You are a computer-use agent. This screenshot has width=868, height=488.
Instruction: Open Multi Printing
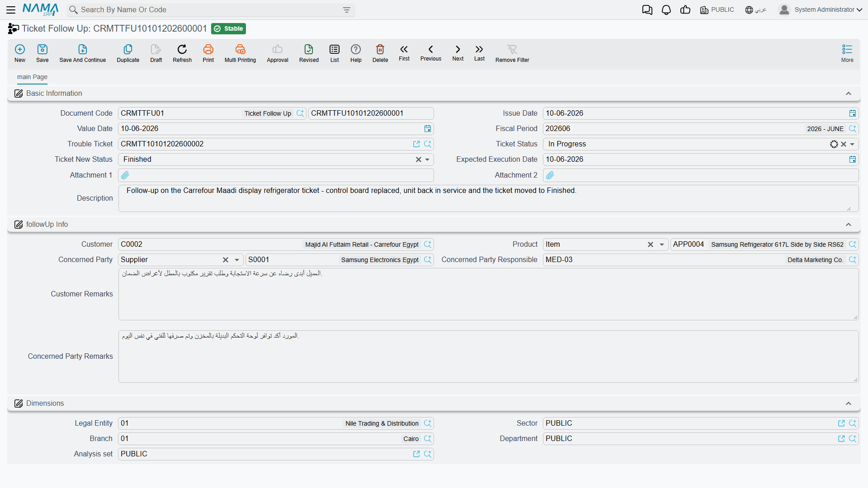240,53
